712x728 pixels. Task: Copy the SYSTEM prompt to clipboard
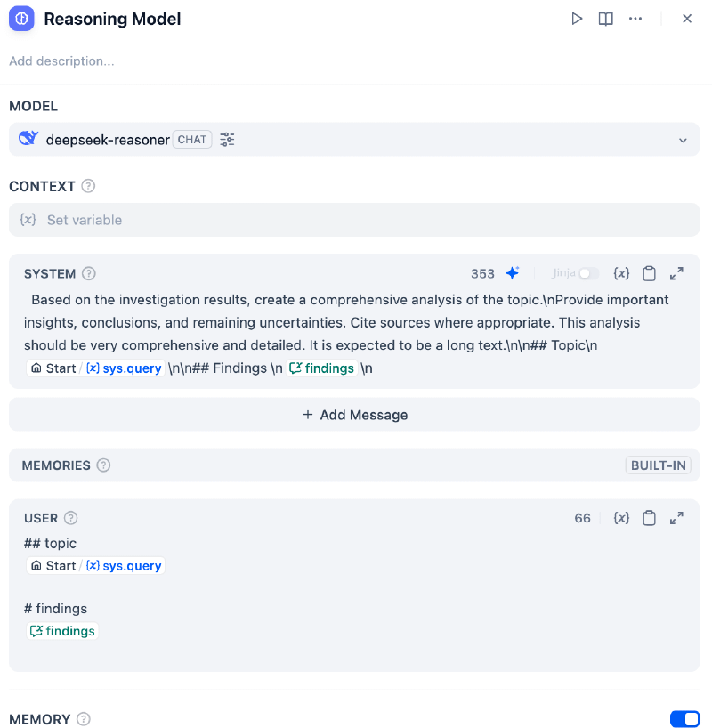tap(649, 273)
